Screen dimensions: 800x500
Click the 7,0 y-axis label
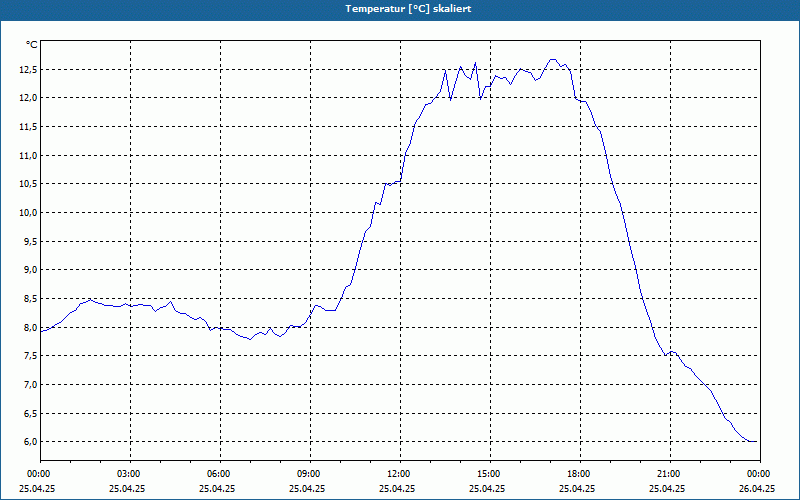point(30,384)
